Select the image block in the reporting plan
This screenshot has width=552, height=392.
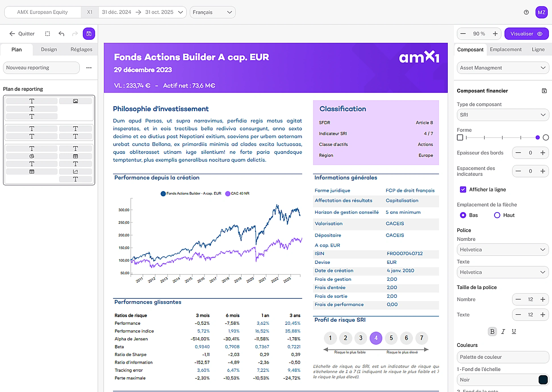pyautogui.click(x=76, y=101)
